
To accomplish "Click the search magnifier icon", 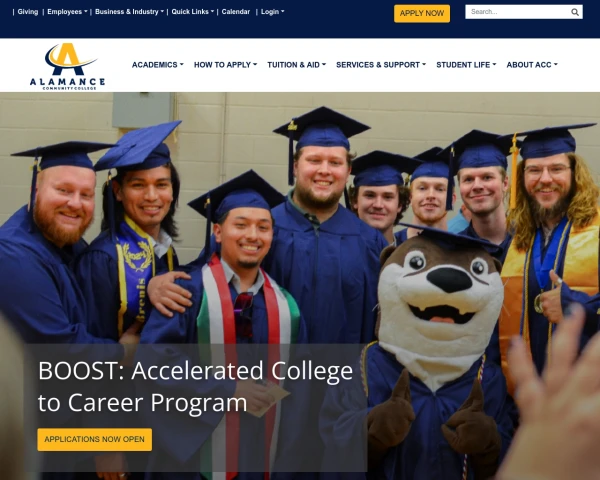I will (574, 12).
